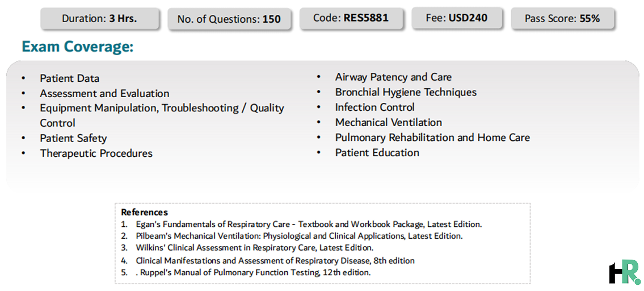This screenshot has height=291, width=644.
Task: Click the Pass Score: 55% badge
Action: (562, 19)
